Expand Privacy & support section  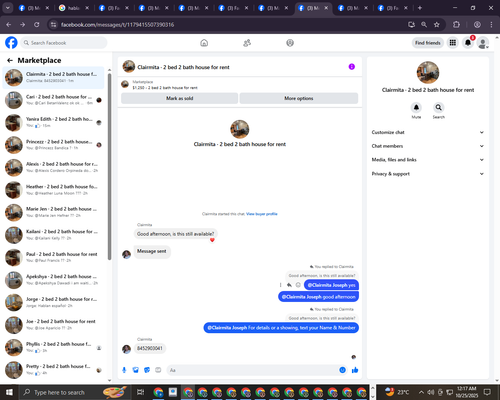[x=428, y=174]
